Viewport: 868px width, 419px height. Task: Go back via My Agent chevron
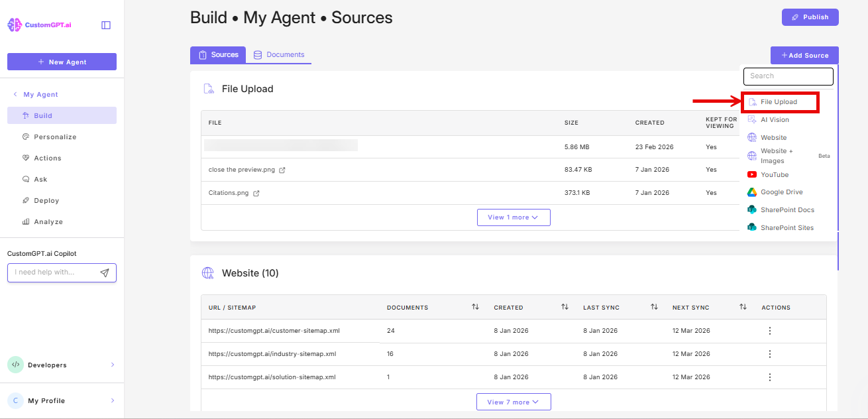pyautogui.click(x=15, y=94)
